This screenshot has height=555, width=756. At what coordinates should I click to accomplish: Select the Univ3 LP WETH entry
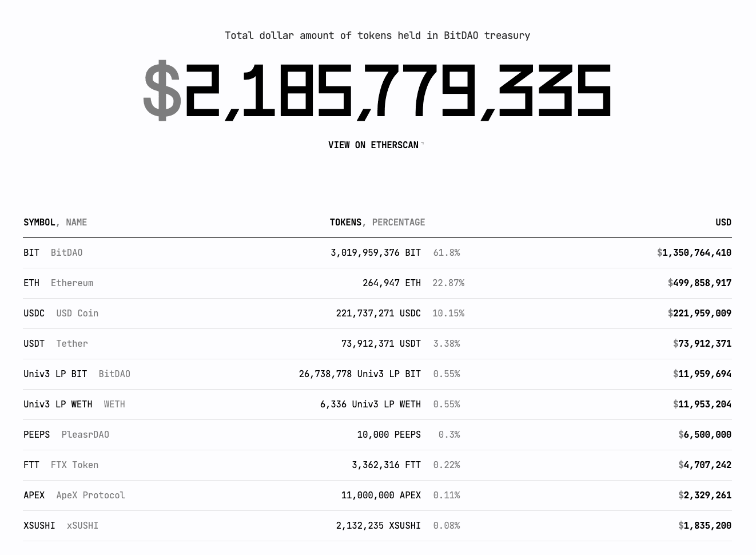377,405
